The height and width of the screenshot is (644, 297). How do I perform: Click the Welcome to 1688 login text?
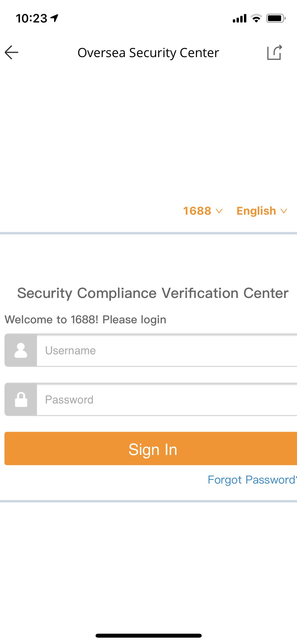[86, 320]
